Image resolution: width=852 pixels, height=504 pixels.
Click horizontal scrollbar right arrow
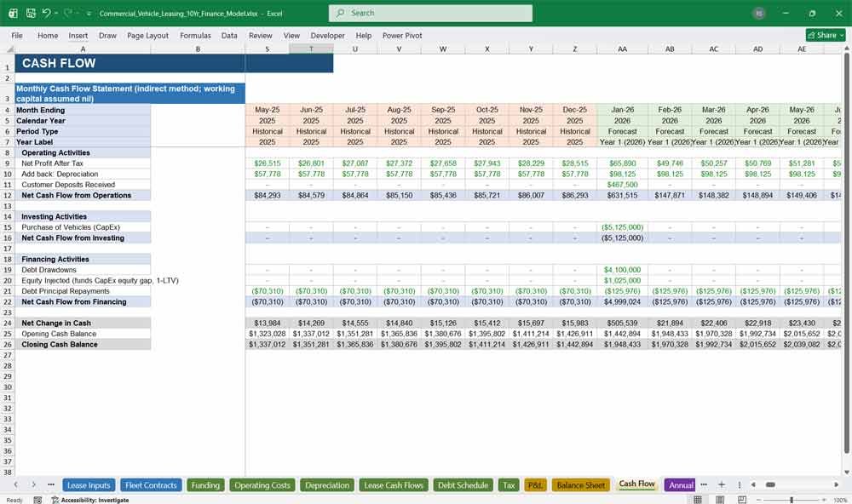[837, 484]
